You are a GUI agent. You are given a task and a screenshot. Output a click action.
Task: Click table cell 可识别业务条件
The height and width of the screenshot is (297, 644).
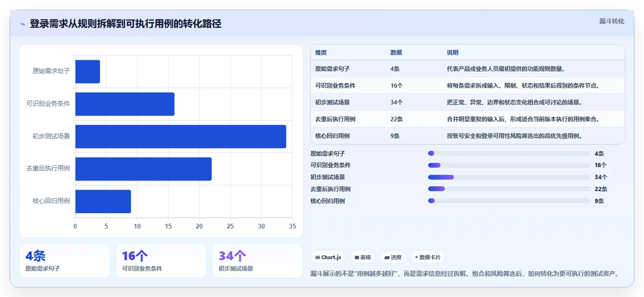(335, 86)
